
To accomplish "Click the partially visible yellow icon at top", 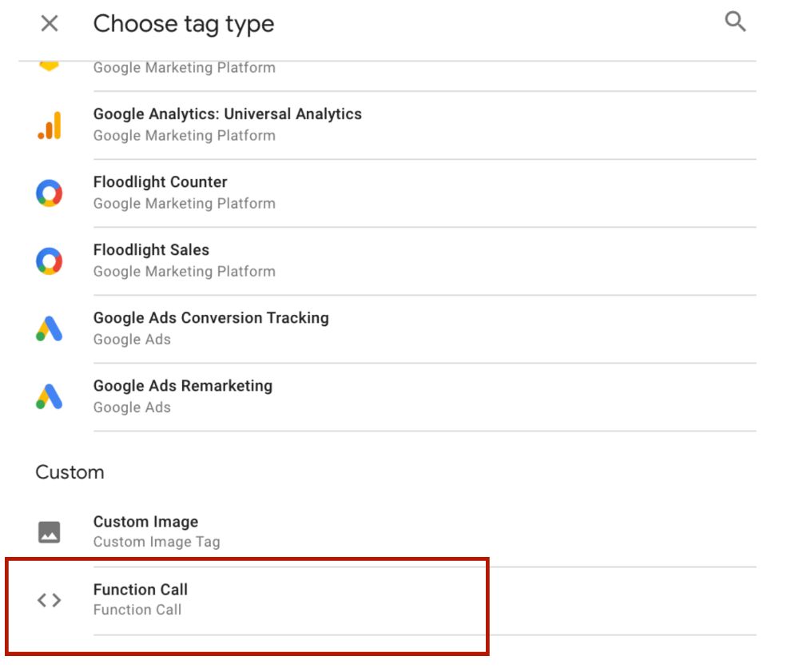I will click(x=50, y=66).
